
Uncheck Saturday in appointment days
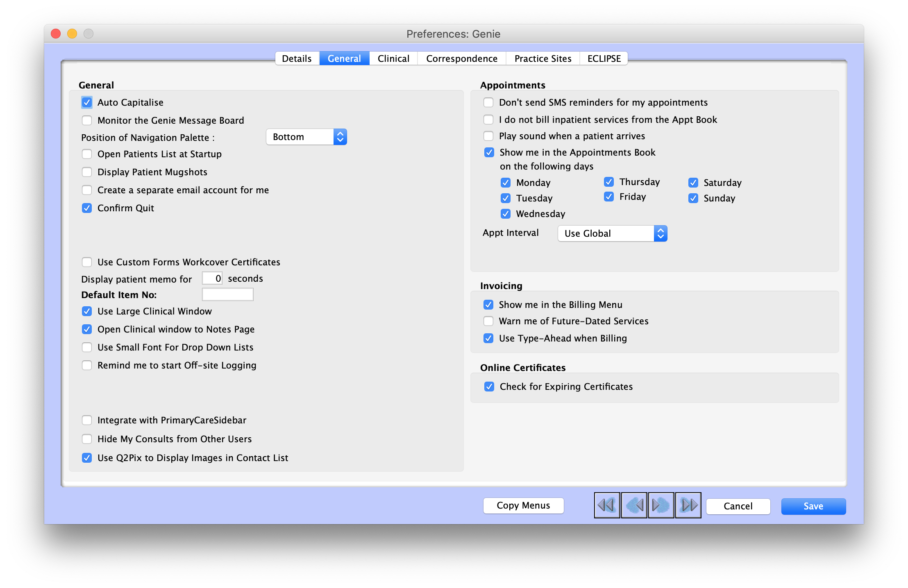pos(693,182)
